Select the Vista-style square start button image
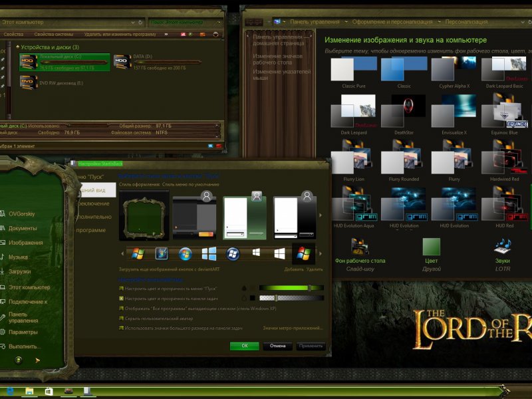 162,254
